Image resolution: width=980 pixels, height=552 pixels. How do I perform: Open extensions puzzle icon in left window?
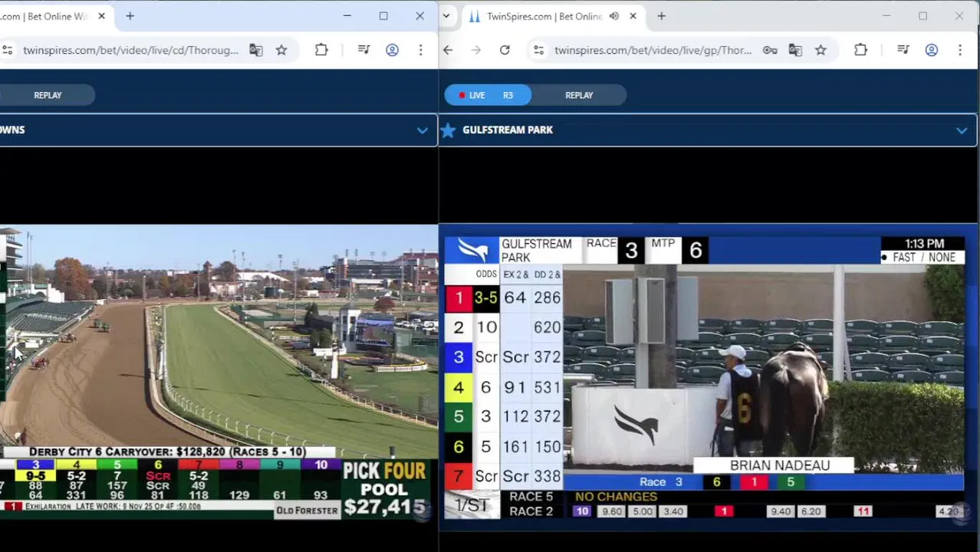point(321,50)
